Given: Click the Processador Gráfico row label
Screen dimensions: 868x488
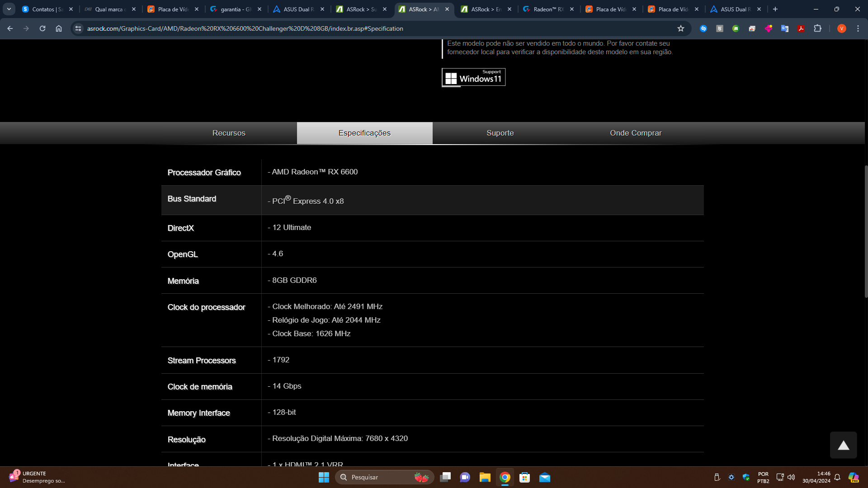Looking at the screenshot, I should (204, 173).
